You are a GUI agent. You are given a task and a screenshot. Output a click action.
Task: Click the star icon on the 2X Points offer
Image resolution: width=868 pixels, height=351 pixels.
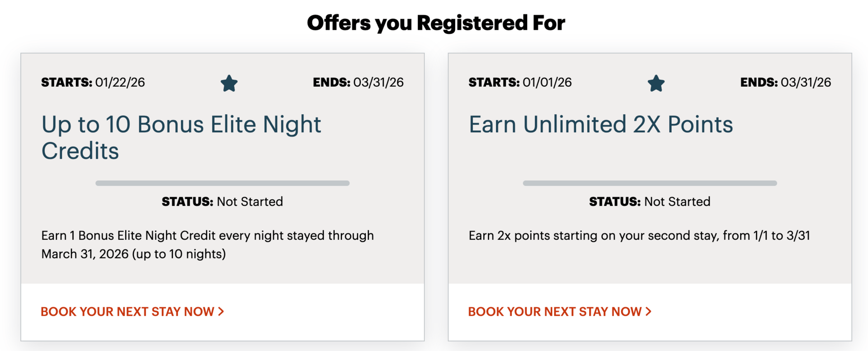click(x=656, y=83)
